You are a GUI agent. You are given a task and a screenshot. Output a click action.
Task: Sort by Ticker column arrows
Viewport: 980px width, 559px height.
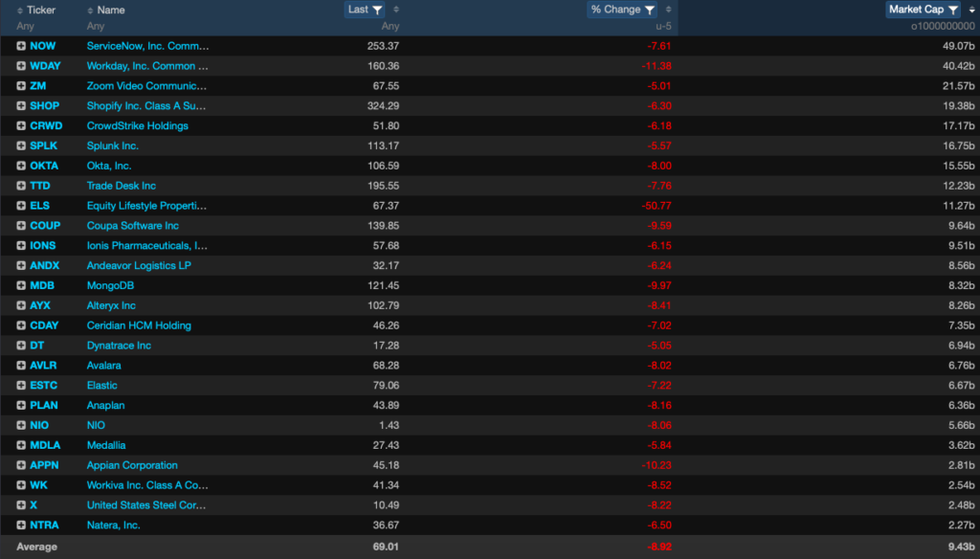click(20, 11)
